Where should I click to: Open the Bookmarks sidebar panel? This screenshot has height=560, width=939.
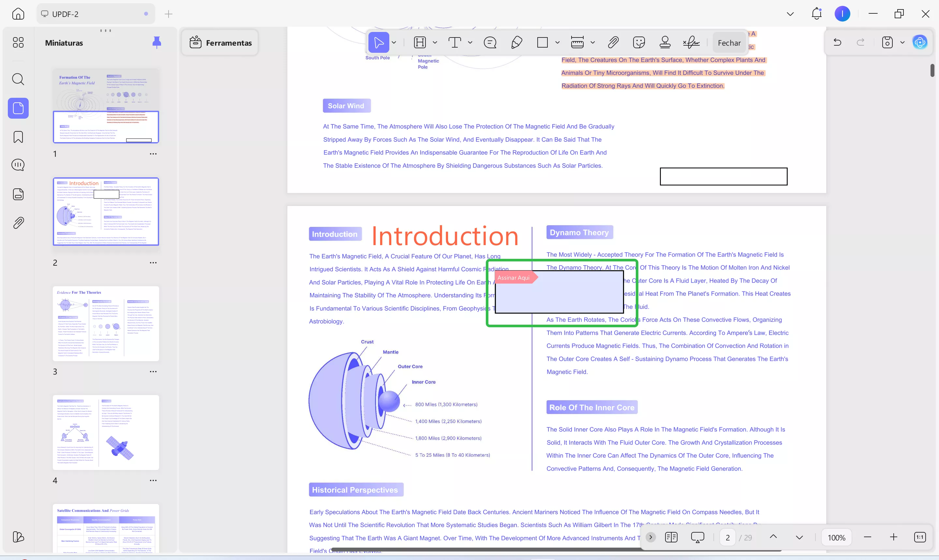[x=18, y=137]
